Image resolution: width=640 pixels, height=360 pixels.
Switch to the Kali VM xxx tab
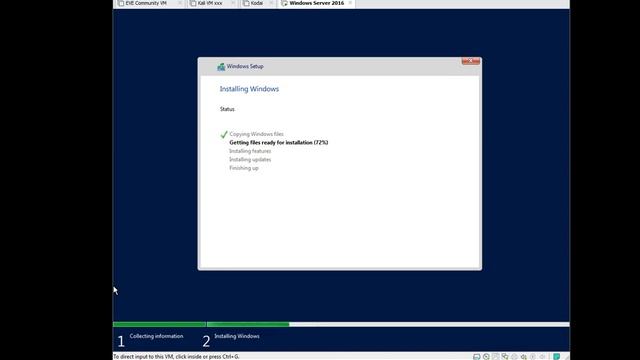click(x=210, y=3)
